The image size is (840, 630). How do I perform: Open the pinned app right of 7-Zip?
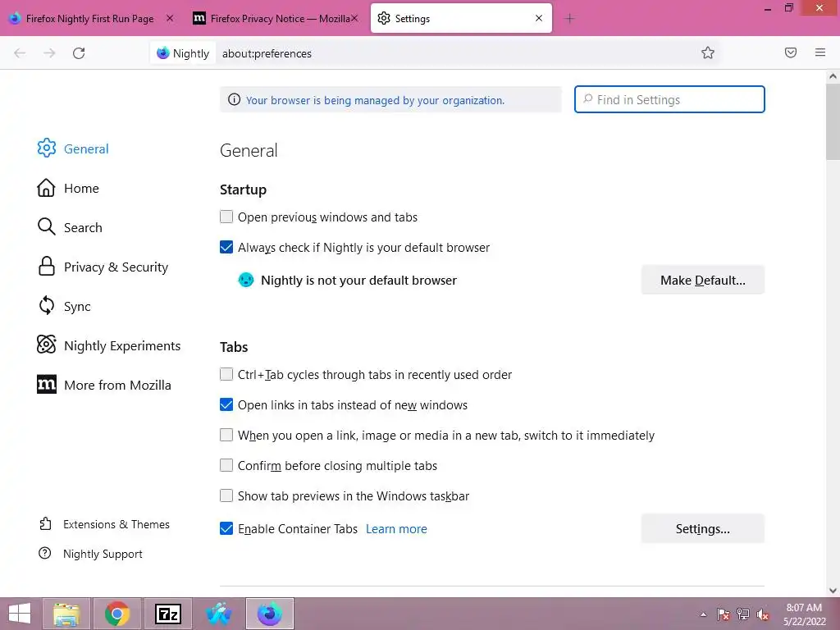[x=219, y=614]
